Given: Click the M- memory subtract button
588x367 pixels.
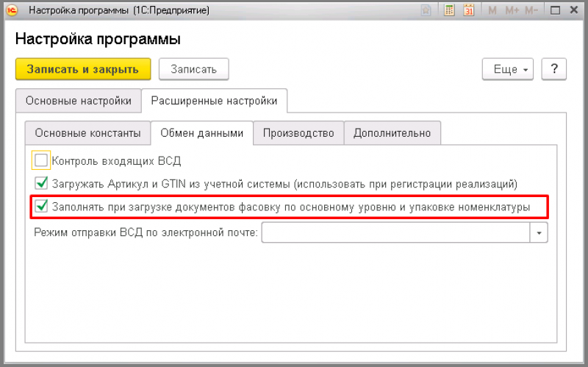Looking at the screenshot, I should pyautogui.click(x=531, y=10).
